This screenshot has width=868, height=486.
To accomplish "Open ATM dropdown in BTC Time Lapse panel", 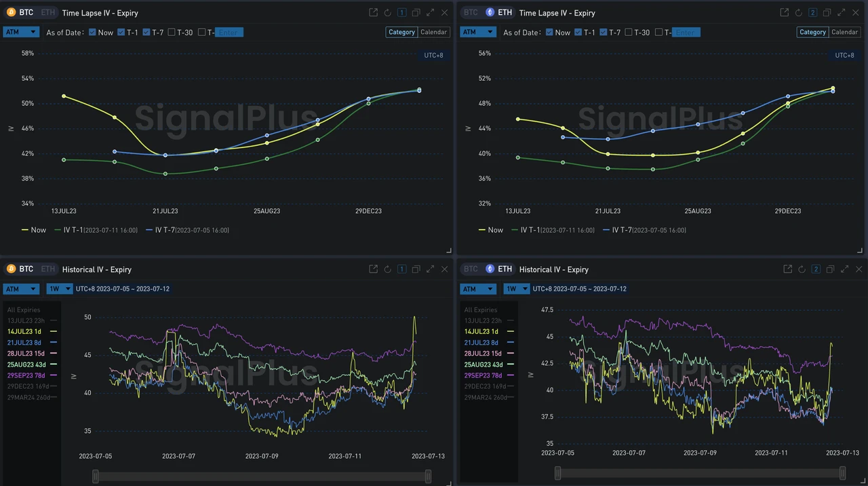I will 21,33.
